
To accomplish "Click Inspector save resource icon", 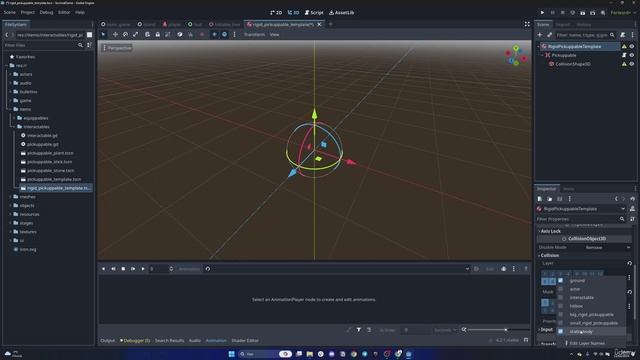I will coord(560,199).
